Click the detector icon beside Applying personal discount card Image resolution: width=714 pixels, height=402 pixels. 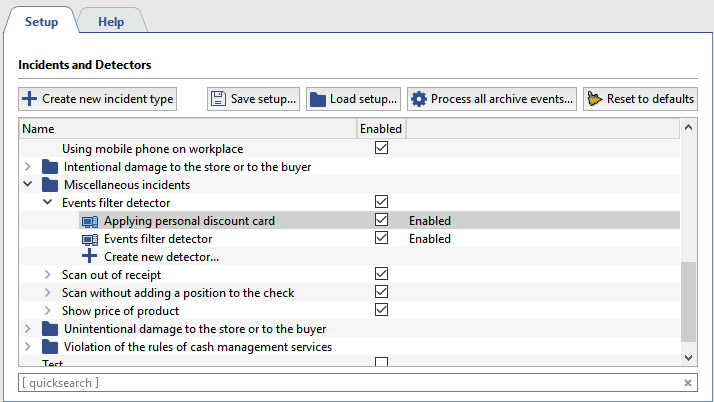pyautogui.click(x=90, y=221)
